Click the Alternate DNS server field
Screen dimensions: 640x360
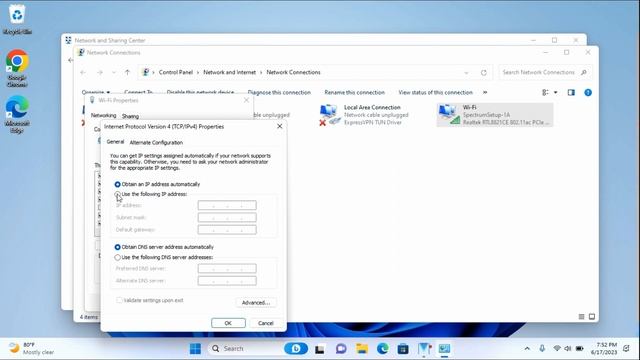tap(227, 281)
